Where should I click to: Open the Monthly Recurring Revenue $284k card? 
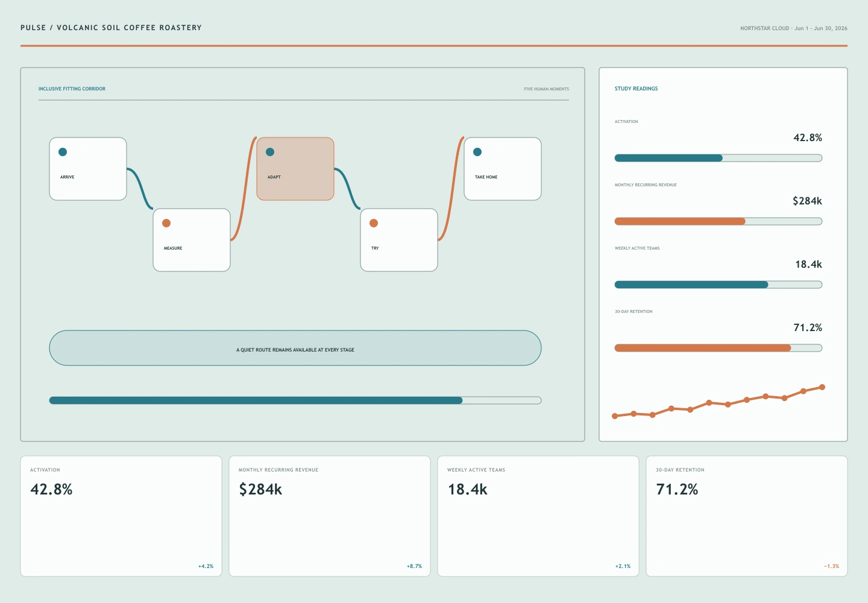330,516
